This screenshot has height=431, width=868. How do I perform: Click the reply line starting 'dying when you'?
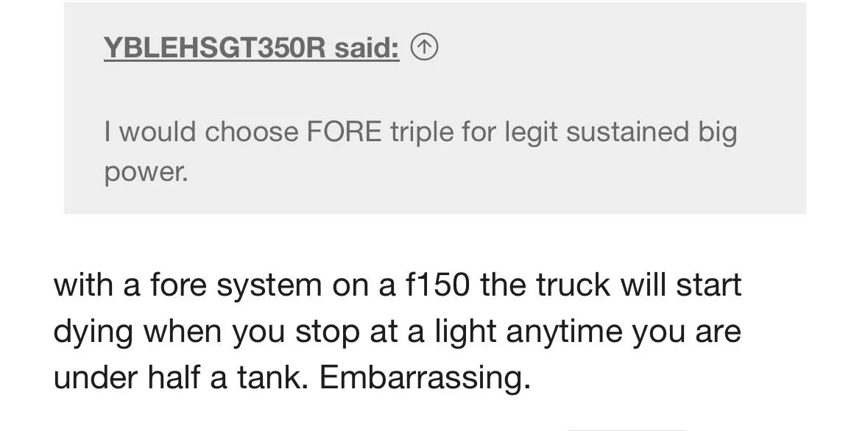[x=396, y=332]
